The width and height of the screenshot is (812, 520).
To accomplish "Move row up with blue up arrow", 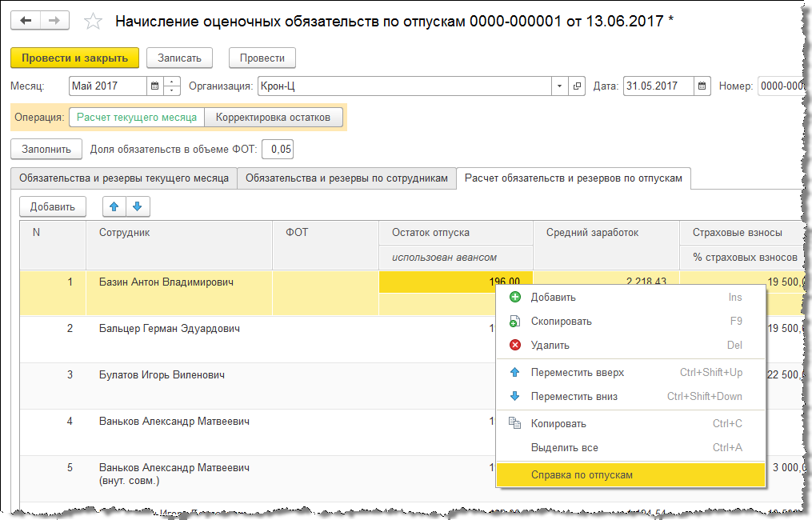I will tap(114, 206).
